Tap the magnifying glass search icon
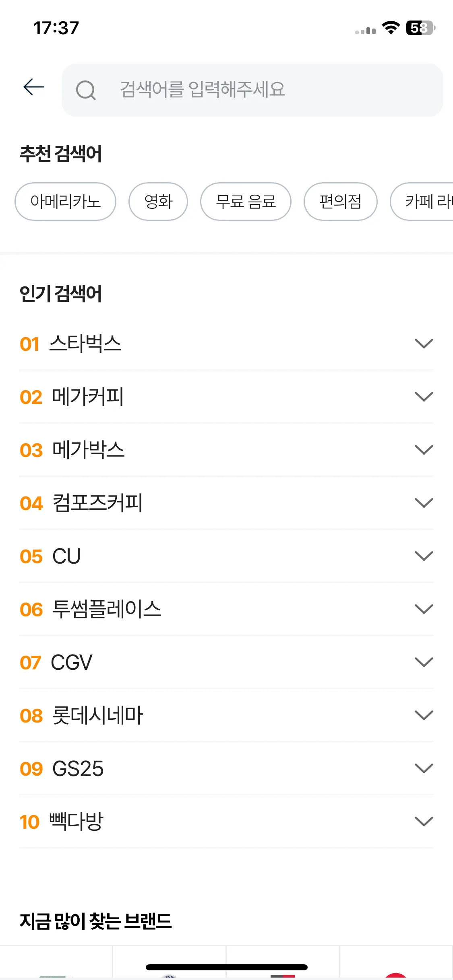 pyautogui.click(x=86, y=90)
